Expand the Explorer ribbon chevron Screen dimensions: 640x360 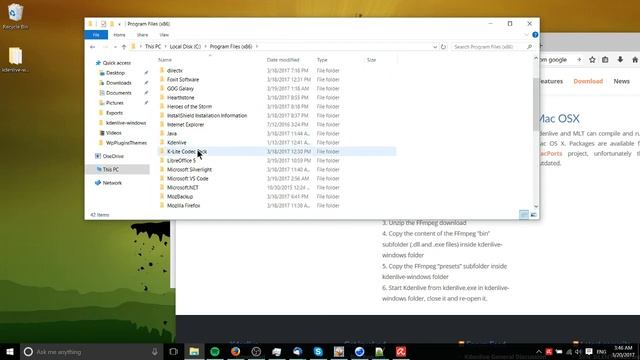point(526,35)
